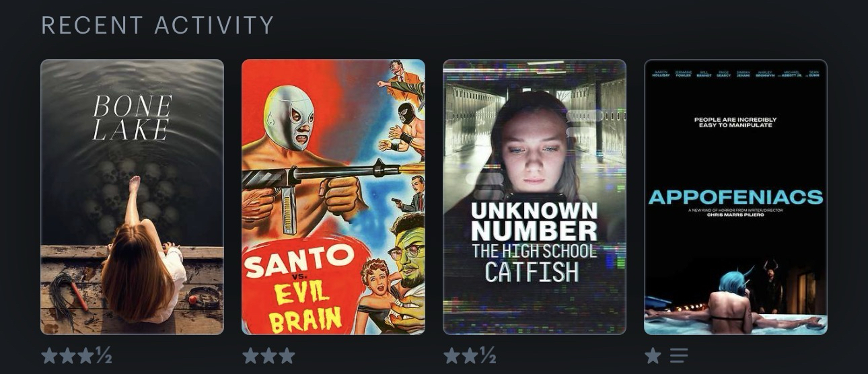Open the Unknown Number High School Catfish poster

coord(534,197)
